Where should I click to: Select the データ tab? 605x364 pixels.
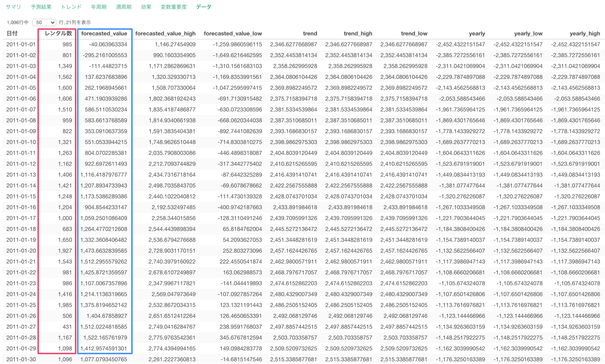point(203,7)
